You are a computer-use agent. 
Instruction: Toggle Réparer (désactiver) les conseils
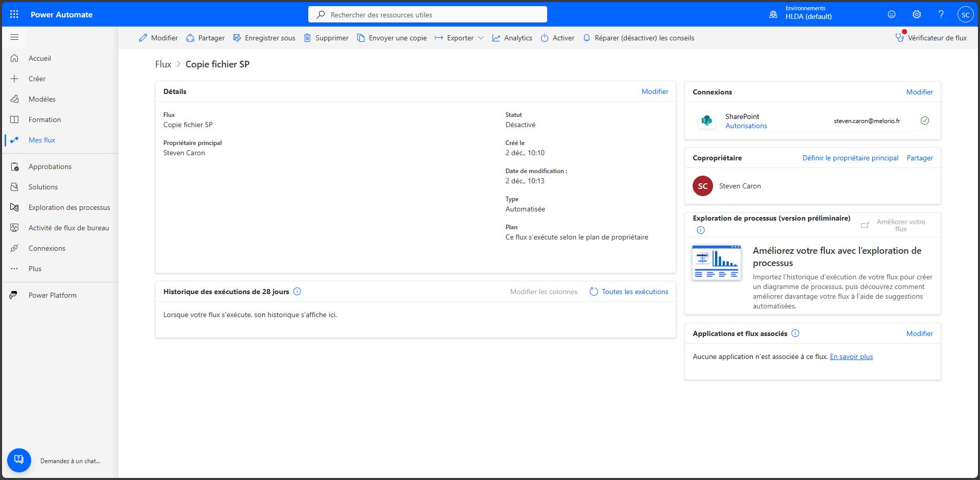pos(639,38)
